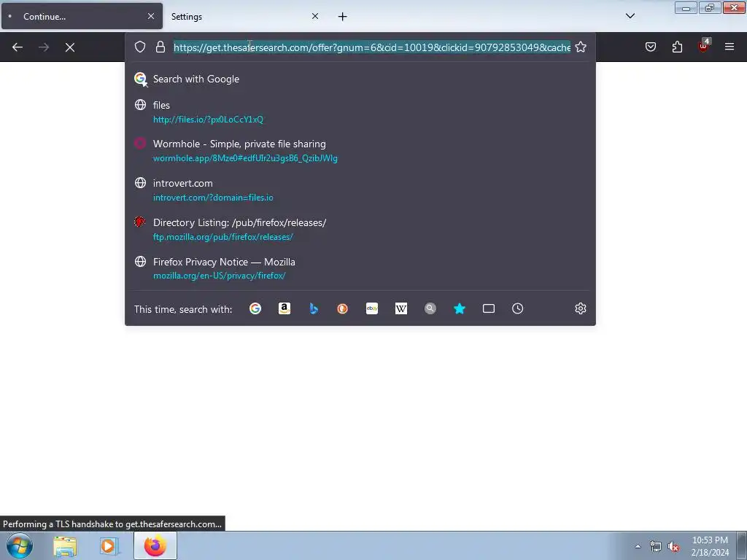Search this time with eBay
This screenshot has height=560, width=747.
(372, 308)
